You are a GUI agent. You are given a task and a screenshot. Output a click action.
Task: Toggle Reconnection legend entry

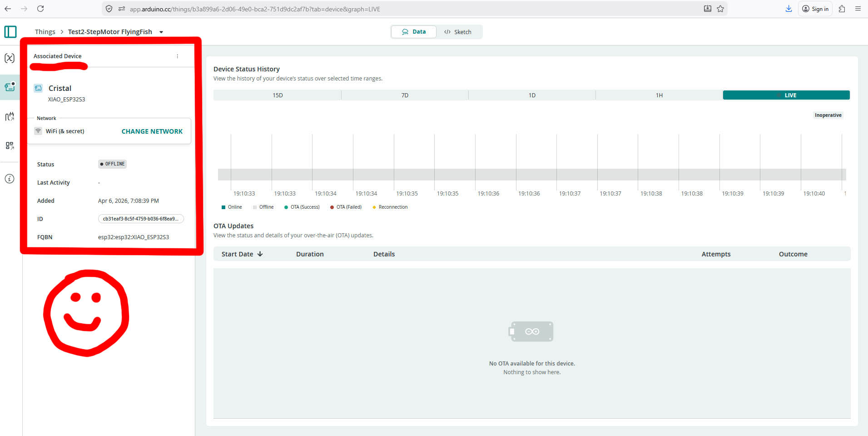[x=390, y=207]
